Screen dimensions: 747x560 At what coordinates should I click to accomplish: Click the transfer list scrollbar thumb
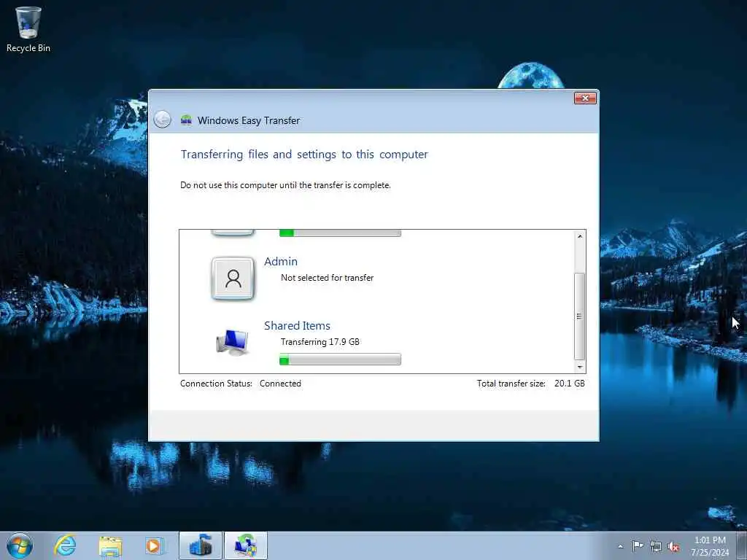pyautogui.click(x=580, y=316)
